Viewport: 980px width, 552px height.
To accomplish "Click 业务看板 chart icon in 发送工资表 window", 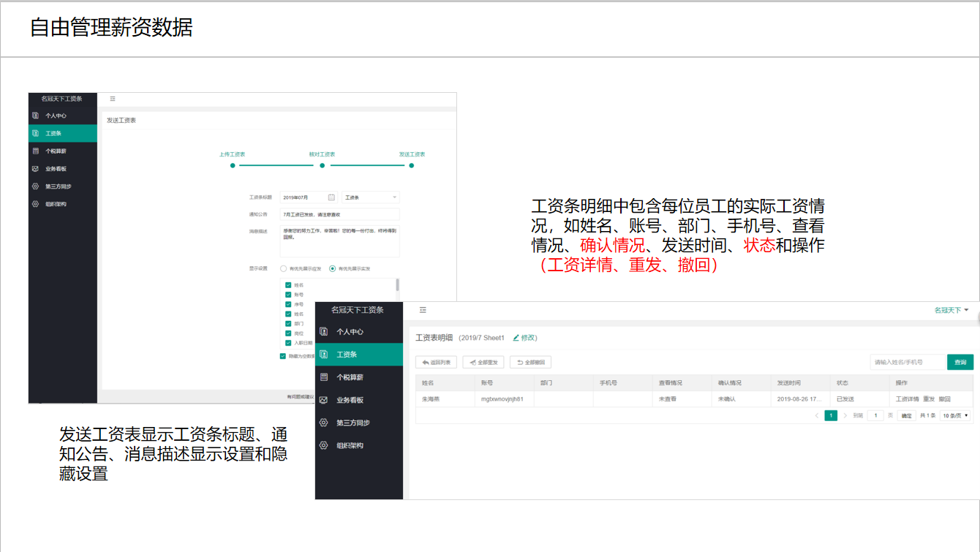I will [35, 169].
